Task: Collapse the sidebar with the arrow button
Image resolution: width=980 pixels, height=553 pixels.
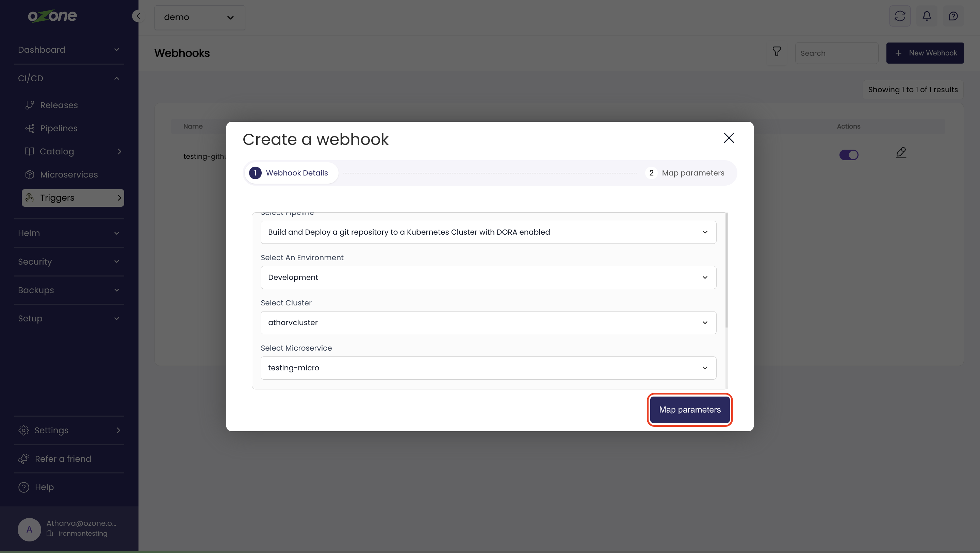Action: click(x=138, y=16)
